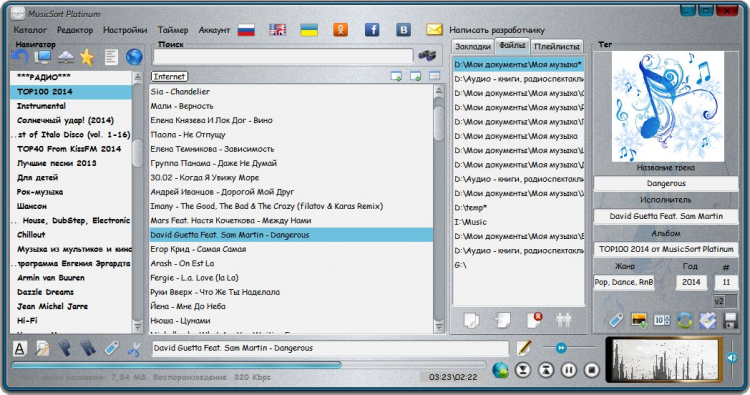Viewport: 750px width, 395px height.
Task: Click the year field showing 2014
Action: (x=691, y=282)
